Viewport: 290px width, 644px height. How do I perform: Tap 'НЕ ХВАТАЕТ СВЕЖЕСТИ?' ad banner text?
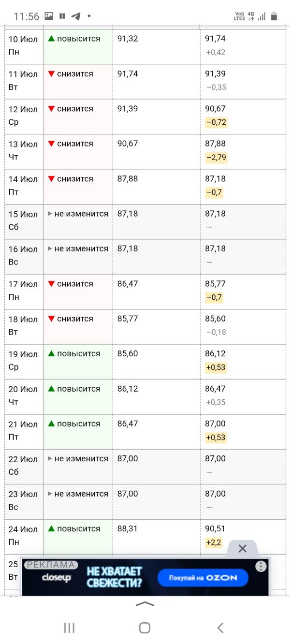pyautogui.click(x=115, y=577)
